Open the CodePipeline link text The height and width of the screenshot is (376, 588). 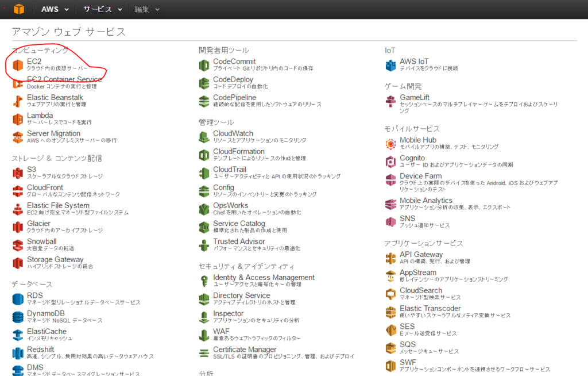tap(234, 97)
